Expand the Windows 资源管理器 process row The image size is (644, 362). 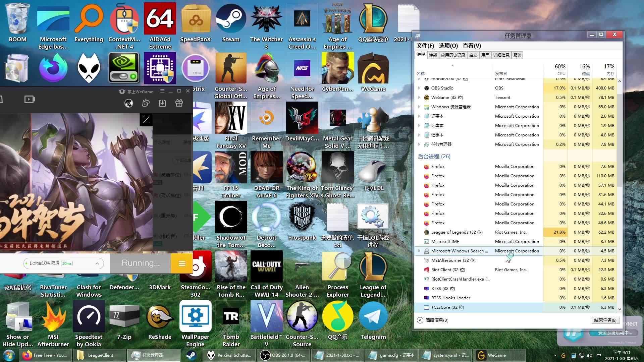[419, 107]
